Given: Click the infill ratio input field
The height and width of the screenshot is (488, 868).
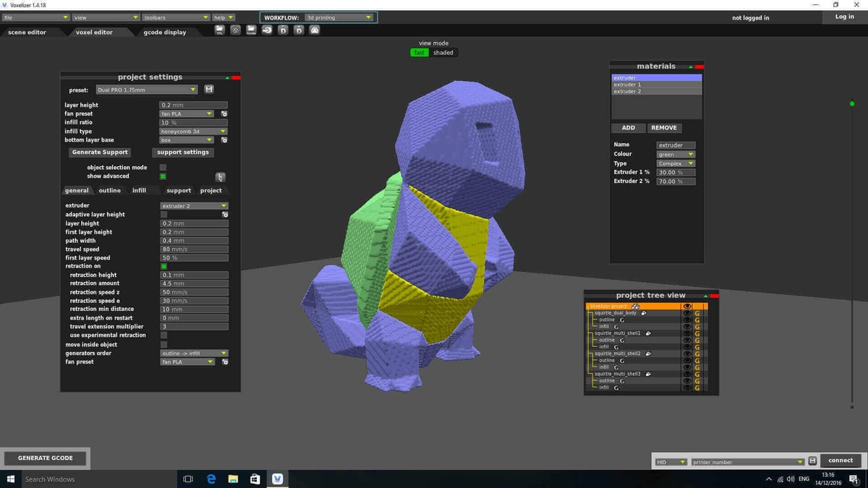Looking at the screenshot, I should tap(193, 123).
